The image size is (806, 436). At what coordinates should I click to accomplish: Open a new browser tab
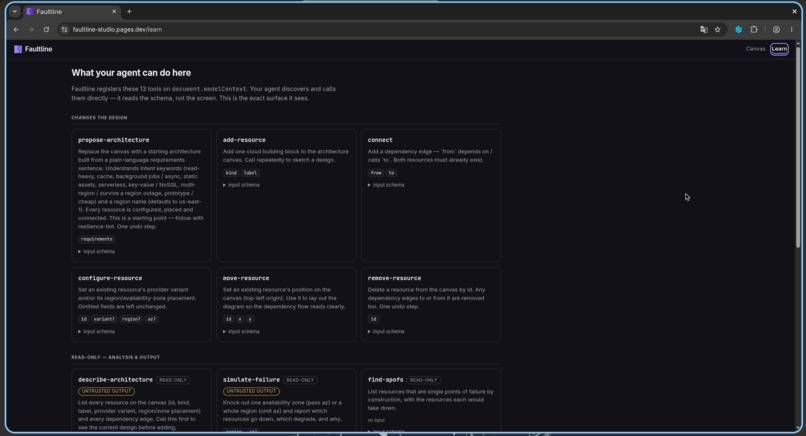[129, 11]
